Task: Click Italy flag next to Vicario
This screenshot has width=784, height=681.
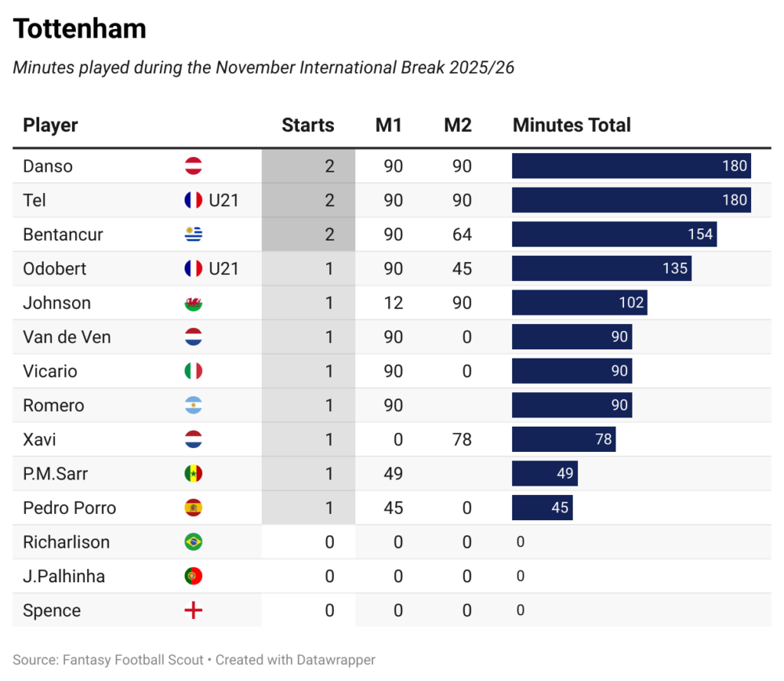Action: 193,372
